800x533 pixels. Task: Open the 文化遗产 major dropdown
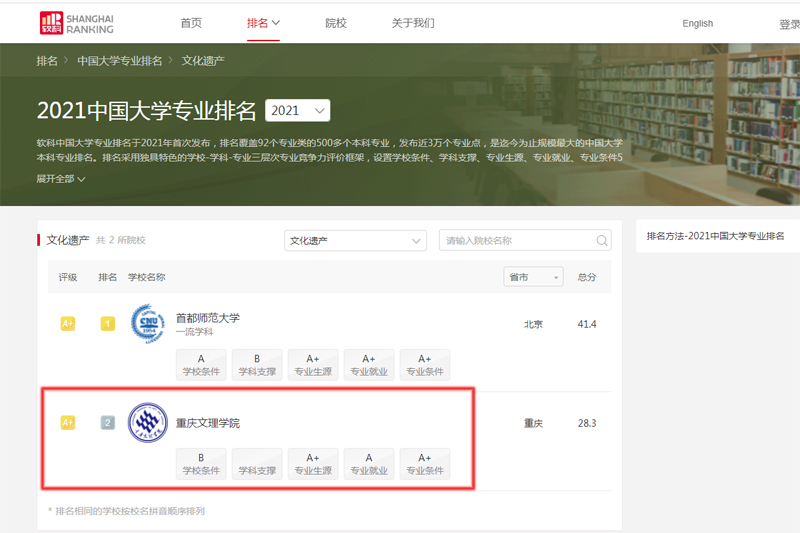pos(355,241)
